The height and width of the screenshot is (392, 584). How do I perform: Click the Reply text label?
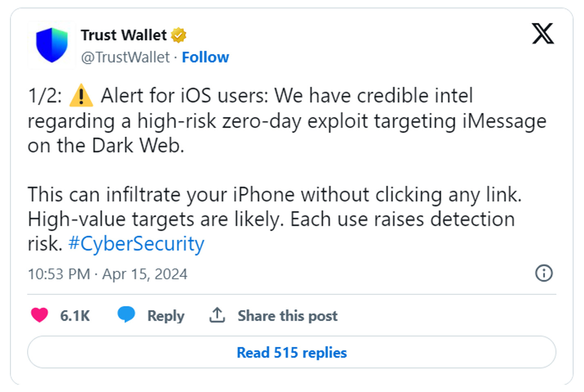click(166, 316)
